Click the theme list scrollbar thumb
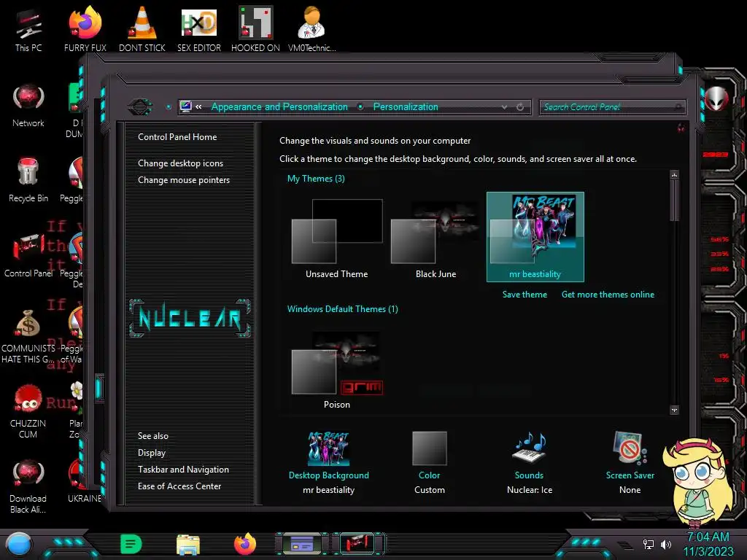The image size is (747, 560). pyautogui.click(x=674, y=201)
